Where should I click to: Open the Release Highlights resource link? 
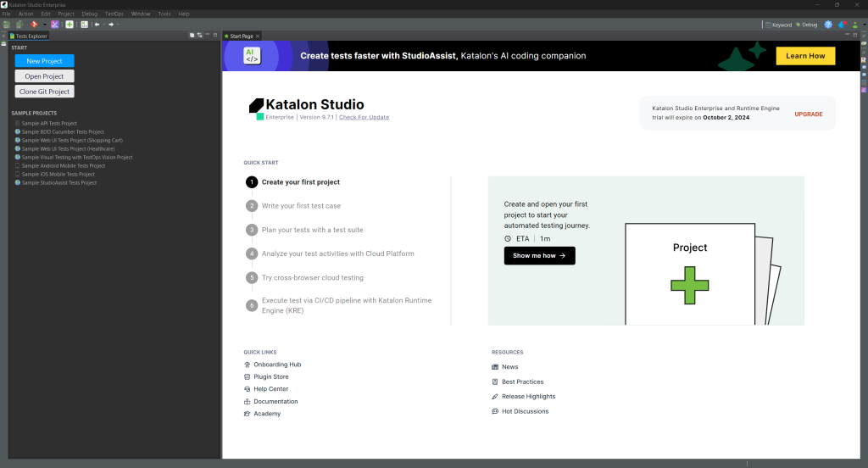(x=524, y=397)
